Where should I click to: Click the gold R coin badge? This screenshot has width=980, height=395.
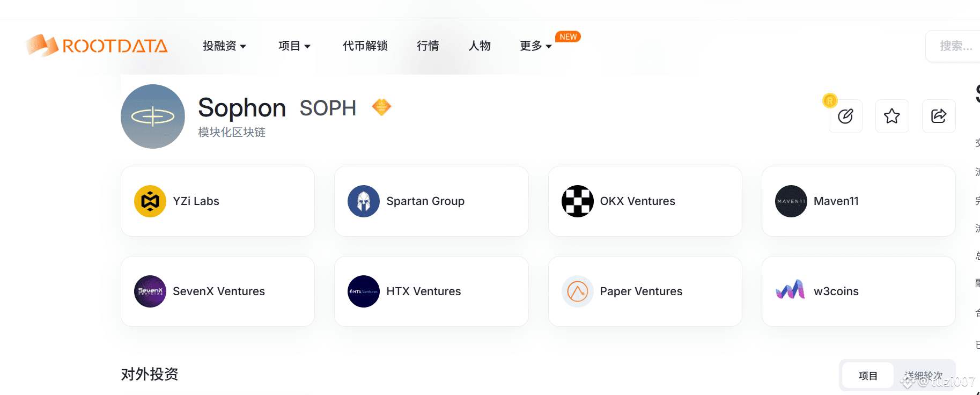point(830,100)
